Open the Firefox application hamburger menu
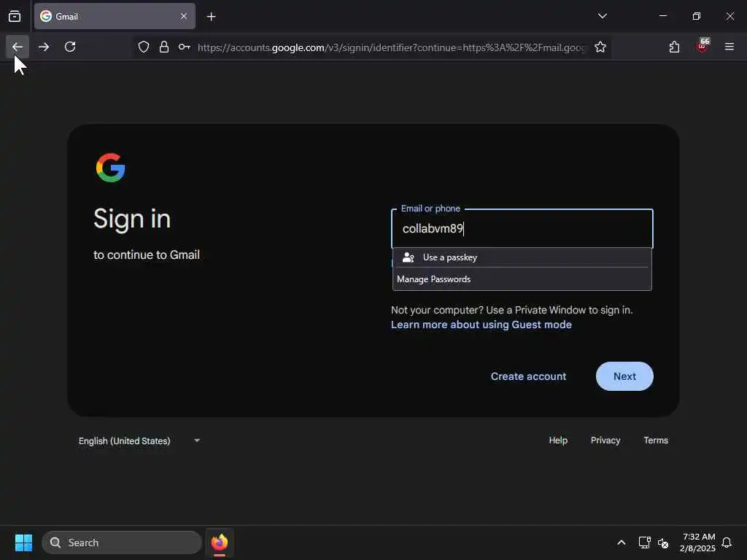Image resolution: width=747 pixels, height=560 pixels. click(x=729, y=47)
